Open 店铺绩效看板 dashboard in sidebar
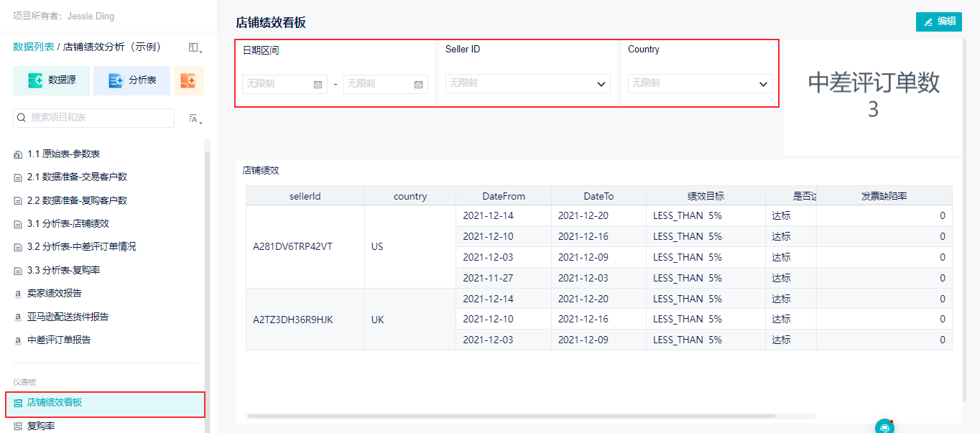 pyautogui.click(x=55, y=403)
